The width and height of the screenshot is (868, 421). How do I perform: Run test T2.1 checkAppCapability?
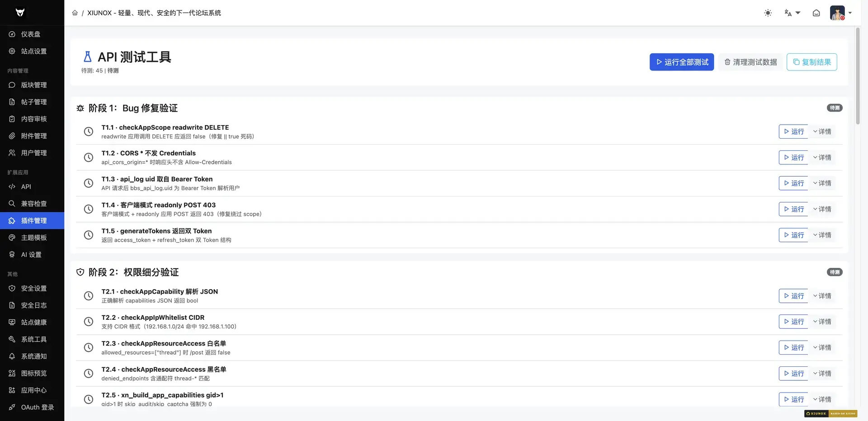click(x=793, y=296)
